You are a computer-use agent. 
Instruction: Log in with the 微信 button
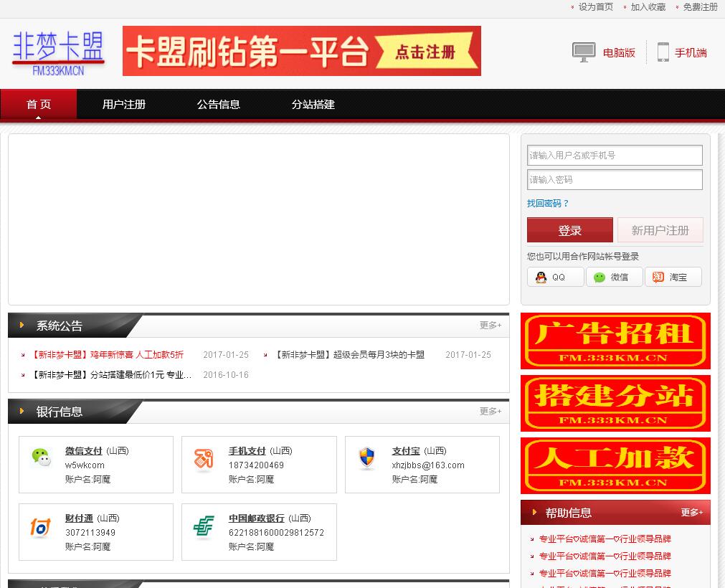tap(614, 277)
